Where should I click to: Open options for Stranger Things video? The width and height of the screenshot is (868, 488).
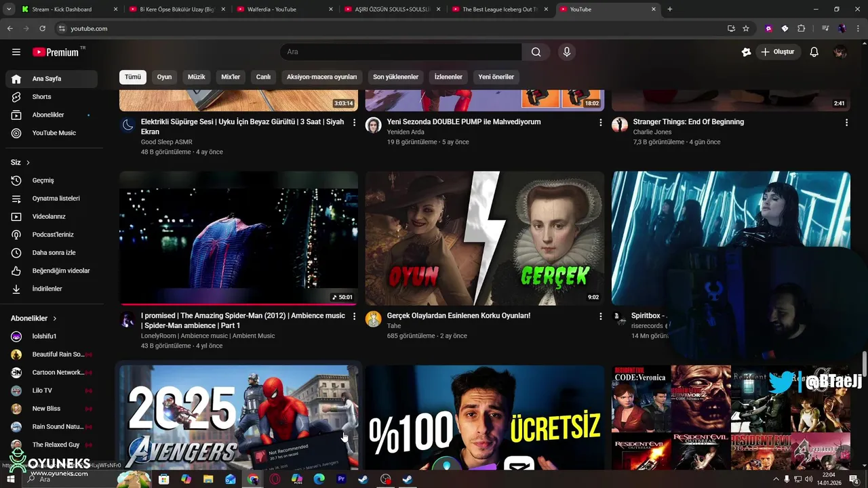click(x=846, y=123)
